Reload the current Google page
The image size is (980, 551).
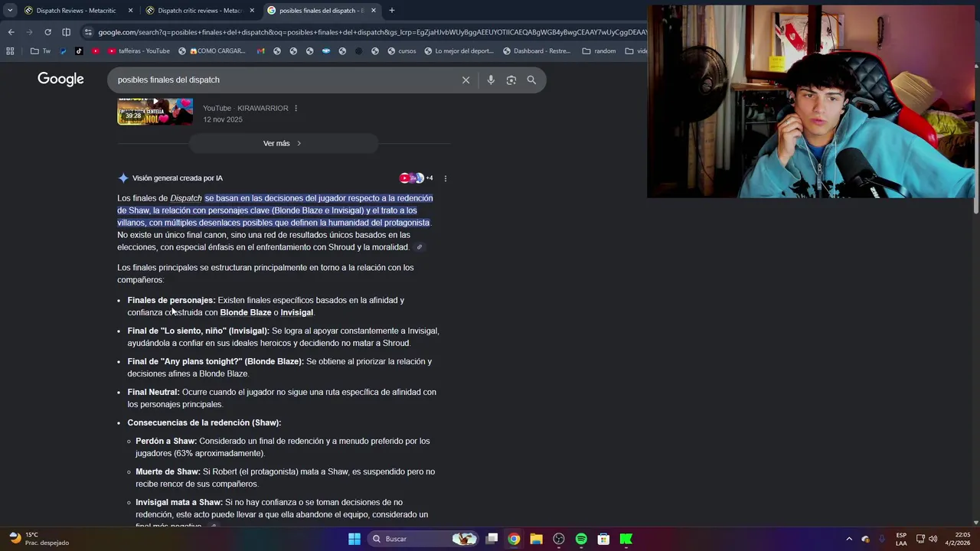pos(47,32)
